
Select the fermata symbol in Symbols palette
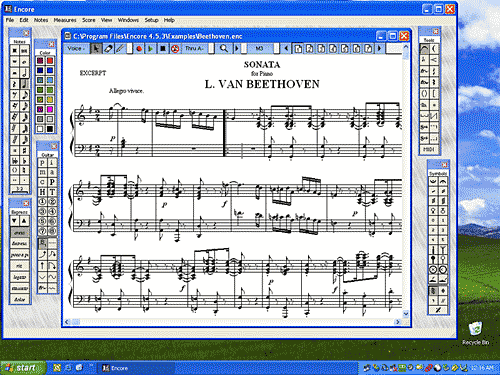click(x=443, y=181)
